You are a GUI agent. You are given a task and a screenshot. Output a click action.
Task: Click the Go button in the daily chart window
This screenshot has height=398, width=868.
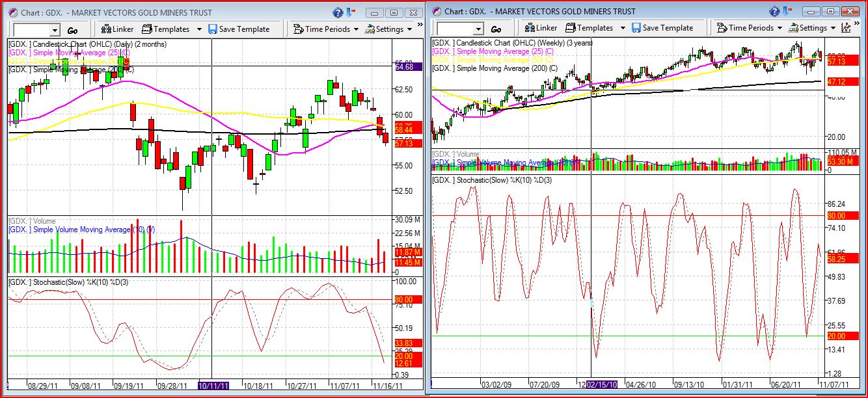[73, 30]
